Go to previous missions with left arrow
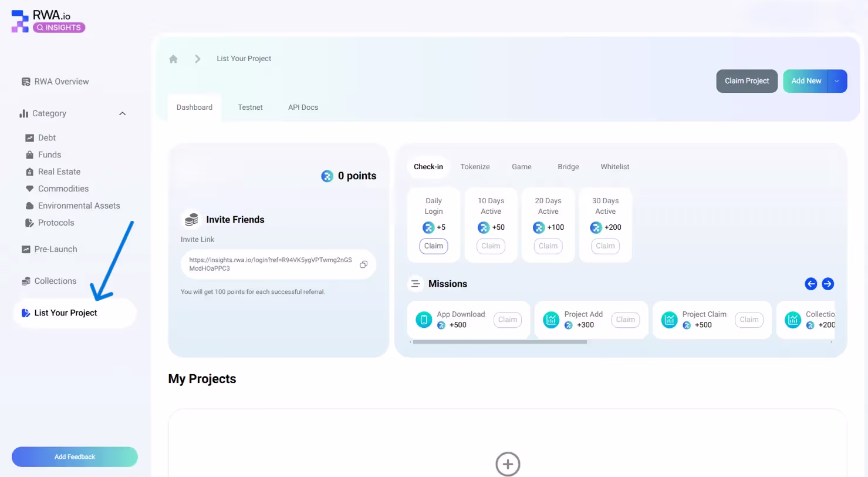The image size is (868, 477). click(x=811, y=284)
